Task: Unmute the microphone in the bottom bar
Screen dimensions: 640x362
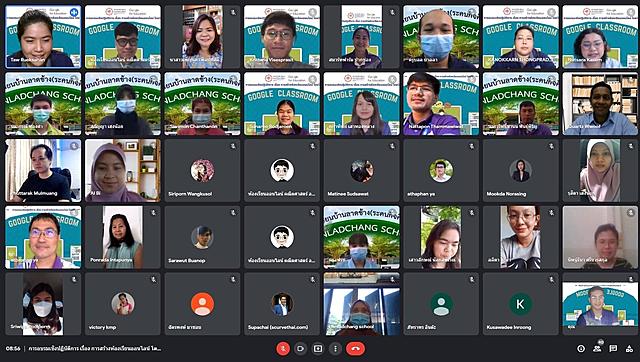Action: (x=283, y=349)
